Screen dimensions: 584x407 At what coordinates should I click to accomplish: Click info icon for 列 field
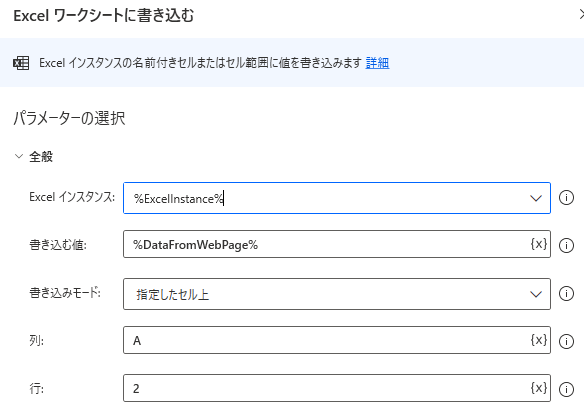tap(566, 341)
